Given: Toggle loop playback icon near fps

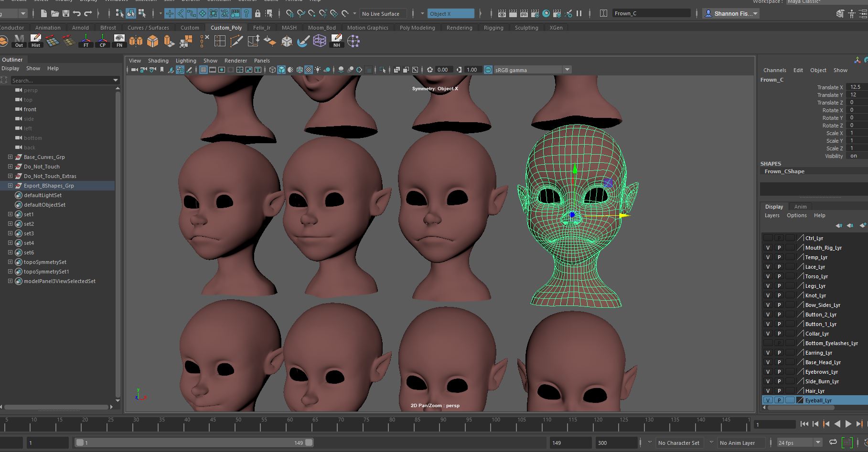Looking at the screenshot, I should [833, 442].
